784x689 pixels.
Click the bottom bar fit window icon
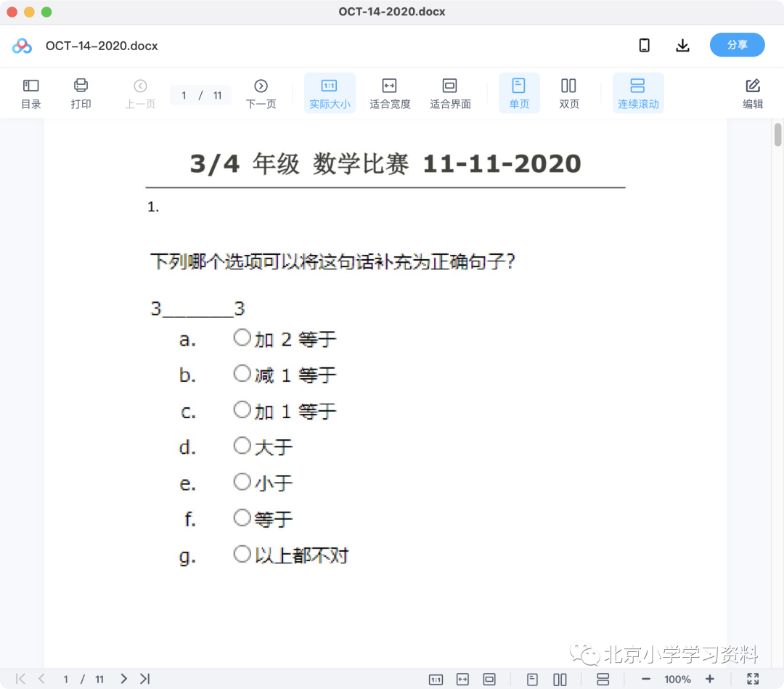click(x=489, y=680)
